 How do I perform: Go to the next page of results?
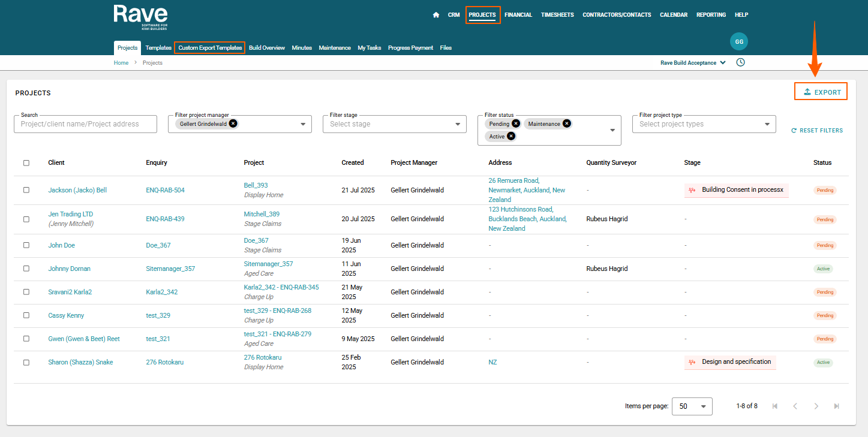coord(816,406)
